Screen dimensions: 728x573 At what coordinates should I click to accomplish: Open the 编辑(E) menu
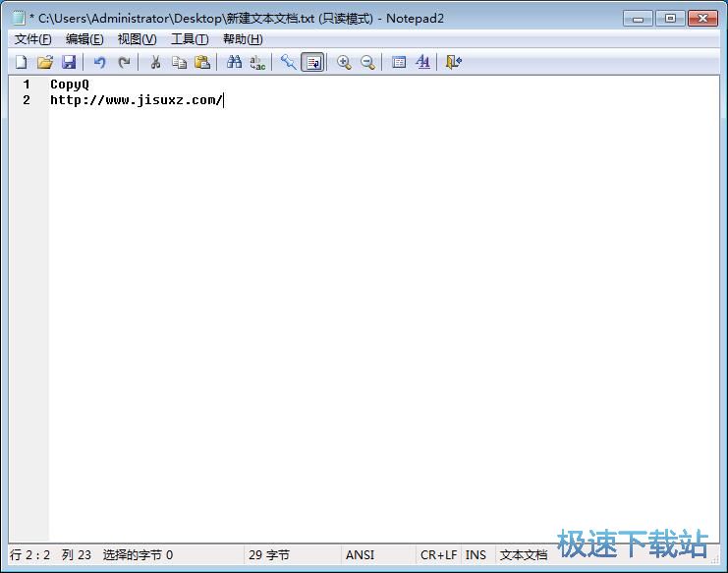(x=84, y=39)
